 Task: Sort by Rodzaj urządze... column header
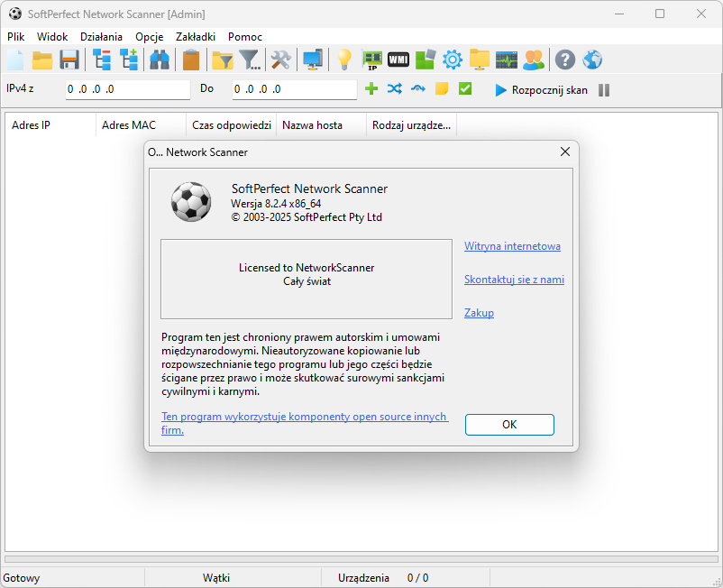[411, 125]
